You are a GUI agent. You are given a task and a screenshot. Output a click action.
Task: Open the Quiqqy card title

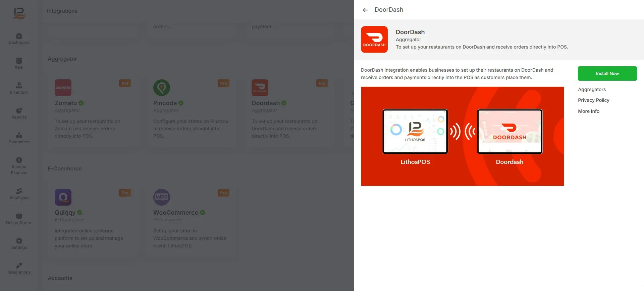point(65,213)
